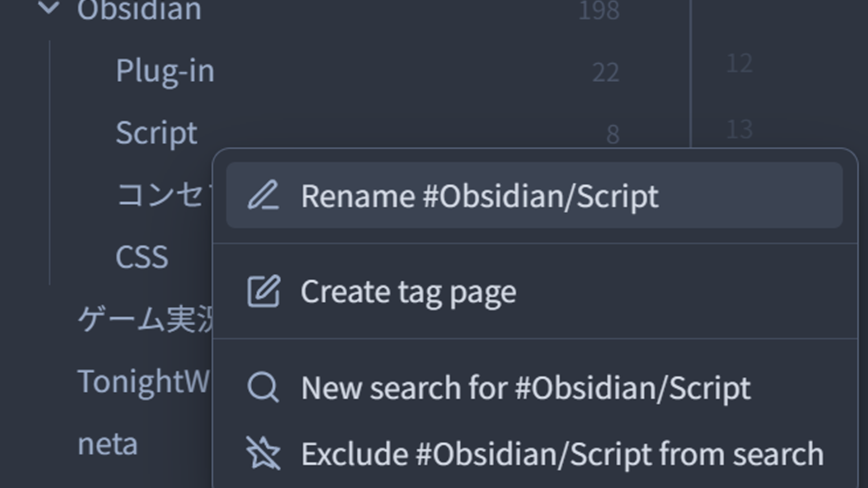This screenshot has width=868, height=488.
Task: Choose the Create tag page label
Action: 408,292
